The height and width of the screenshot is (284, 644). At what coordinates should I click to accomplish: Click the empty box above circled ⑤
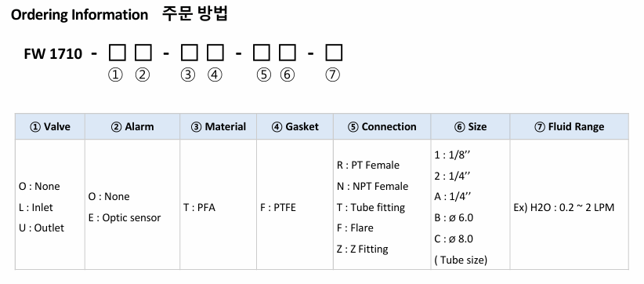click(261, 53)
